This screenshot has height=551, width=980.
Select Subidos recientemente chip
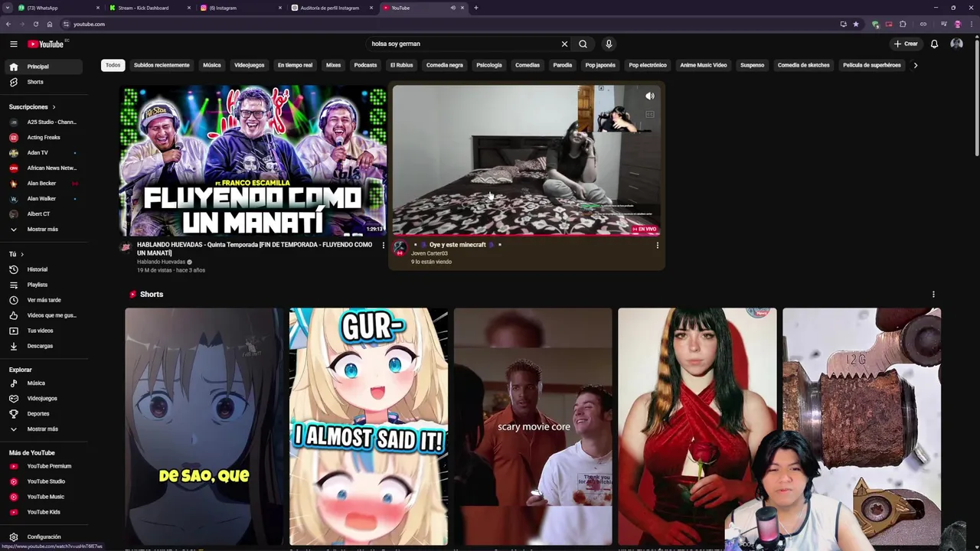click(x=162, y=65)
